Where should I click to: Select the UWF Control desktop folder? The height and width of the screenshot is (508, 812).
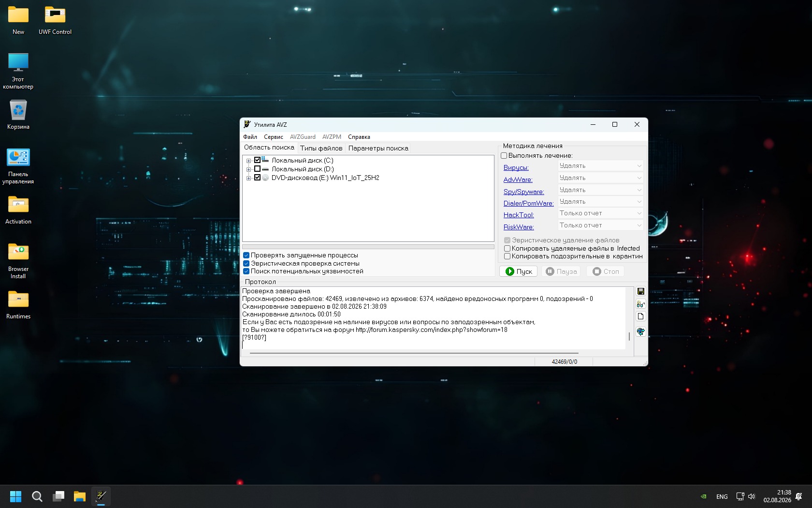55,20
